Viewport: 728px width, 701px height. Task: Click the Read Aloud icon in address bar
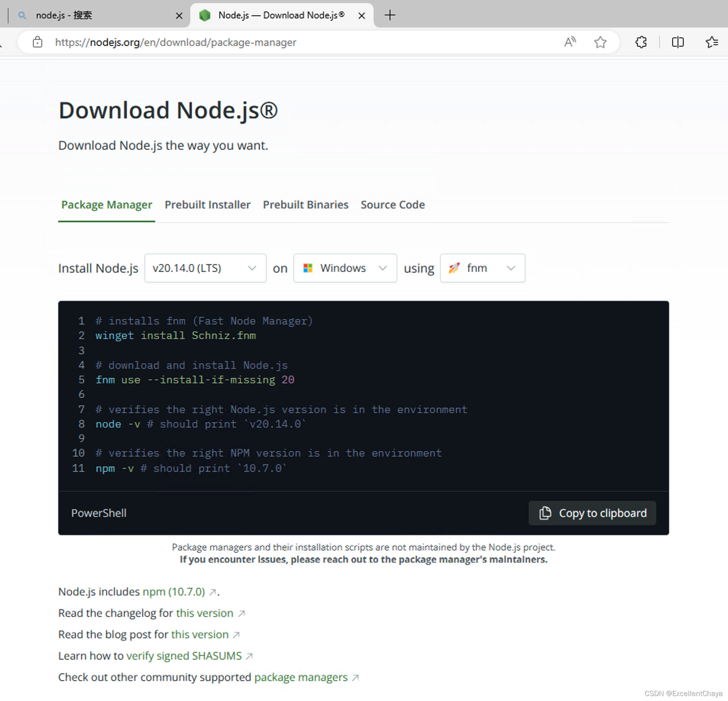point(570,42)
